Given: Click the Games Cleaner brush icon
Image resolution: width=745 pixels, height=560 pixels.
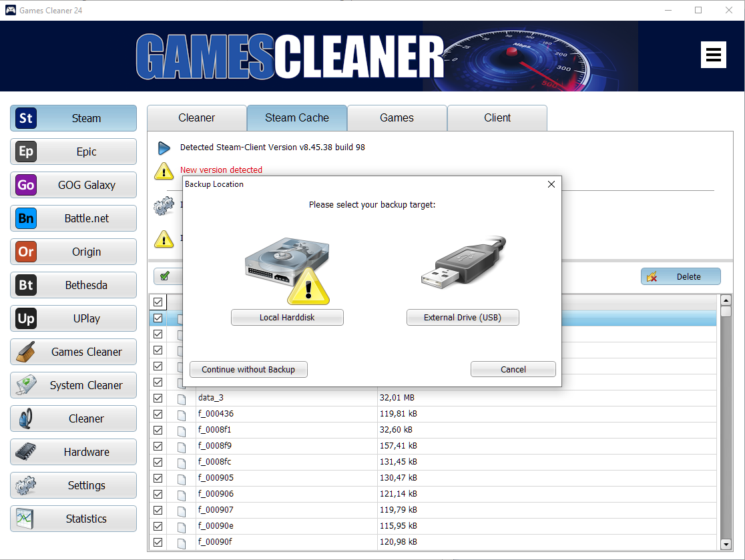Looking at the screenshot, I should pos(25,352).
